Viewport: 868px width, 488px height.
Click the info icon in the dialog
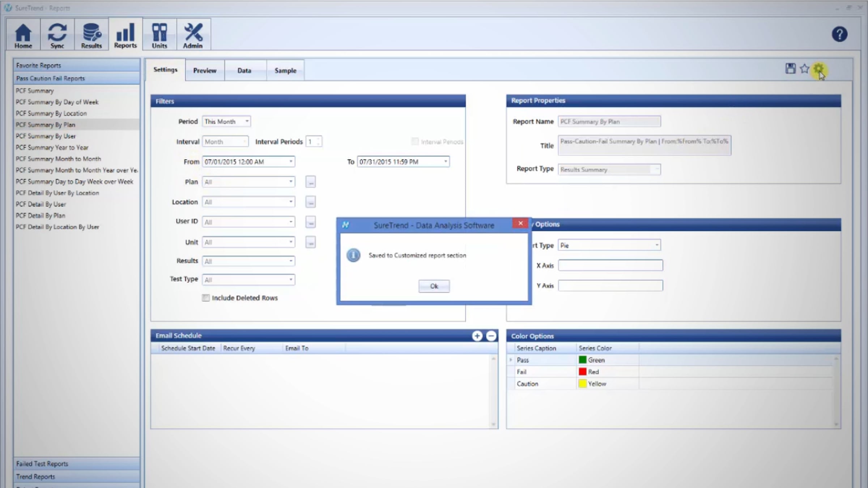353,255
